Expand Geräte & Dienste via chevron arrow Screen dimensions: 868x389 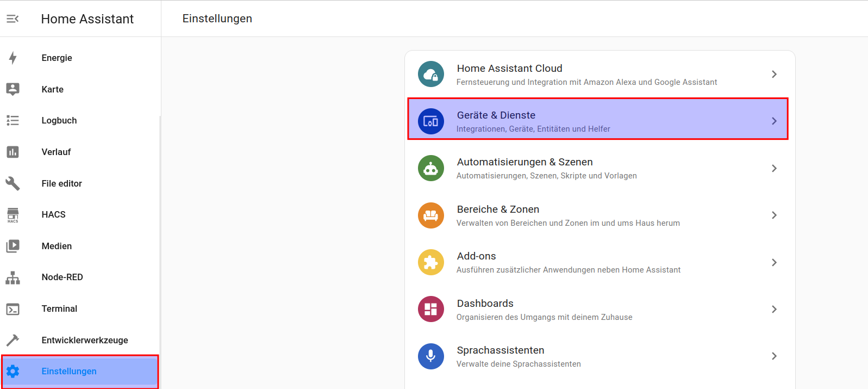click(x=774, y=121)
